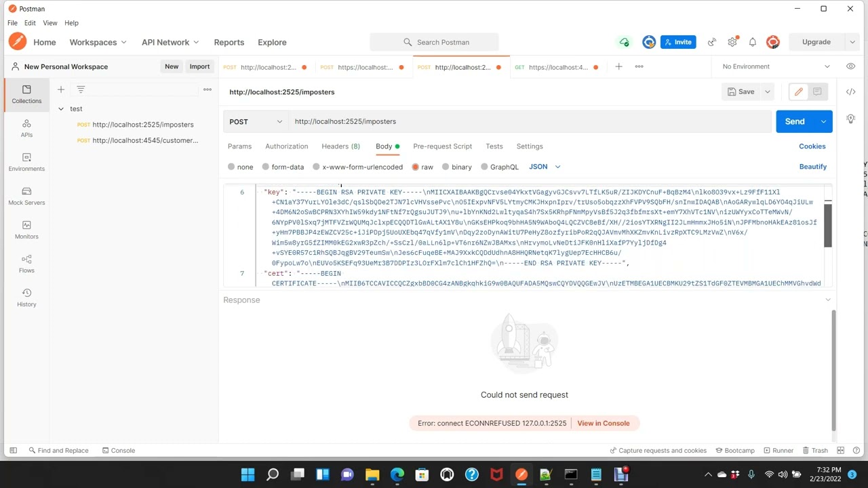Expand the Response panel chevron

click(x=827, y=300)
